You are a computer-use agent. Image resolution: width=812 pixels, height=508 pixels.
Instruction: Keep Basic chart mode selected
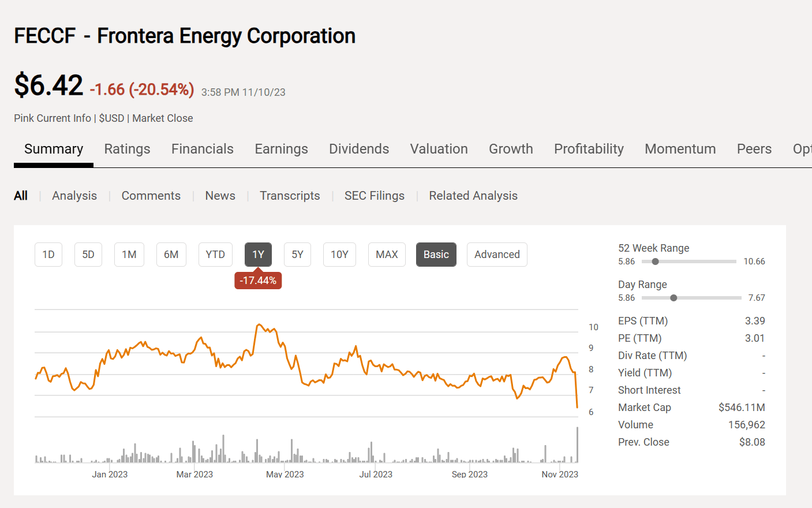coord(436,254)
